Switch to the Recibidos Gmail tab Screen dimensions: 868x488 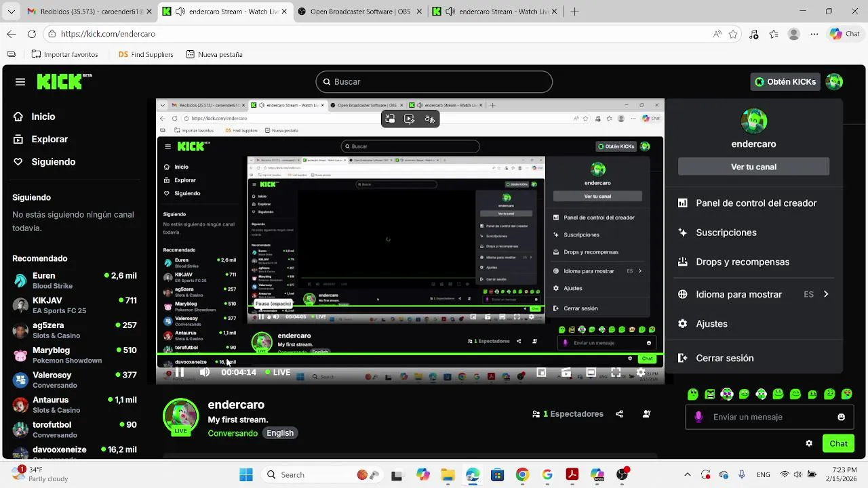pyautogui.click(x=89, y=12)
